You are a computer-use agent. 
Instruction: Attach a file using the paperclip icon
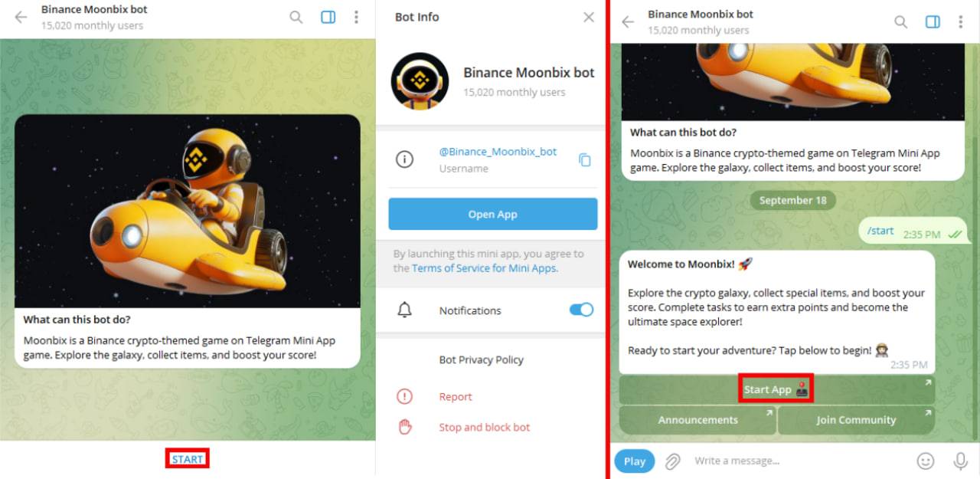(673, 461)
